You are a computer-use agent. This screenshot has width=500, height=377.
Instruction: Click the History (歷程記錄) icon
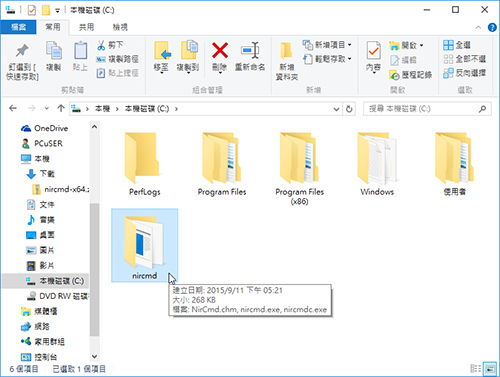(411, 75)
